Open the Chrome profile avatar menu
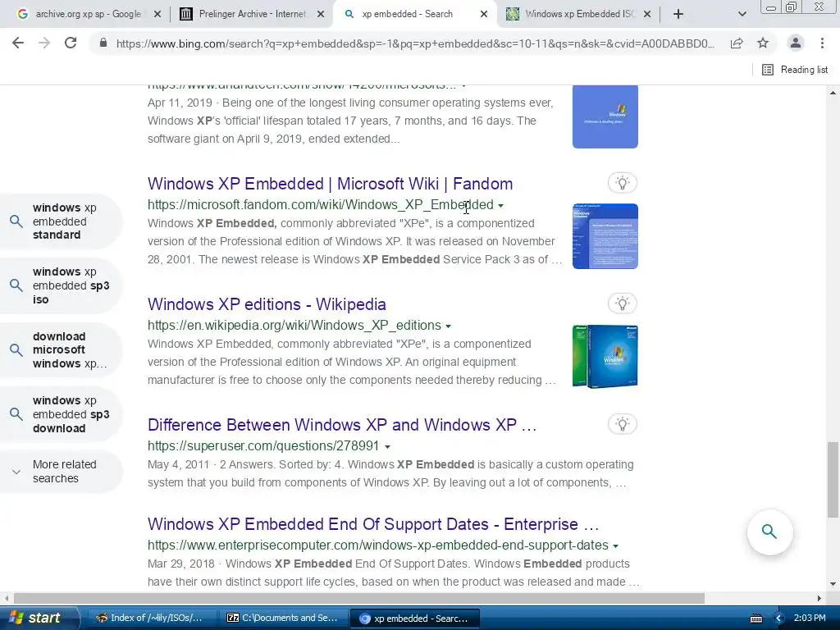 click(796, 43)
